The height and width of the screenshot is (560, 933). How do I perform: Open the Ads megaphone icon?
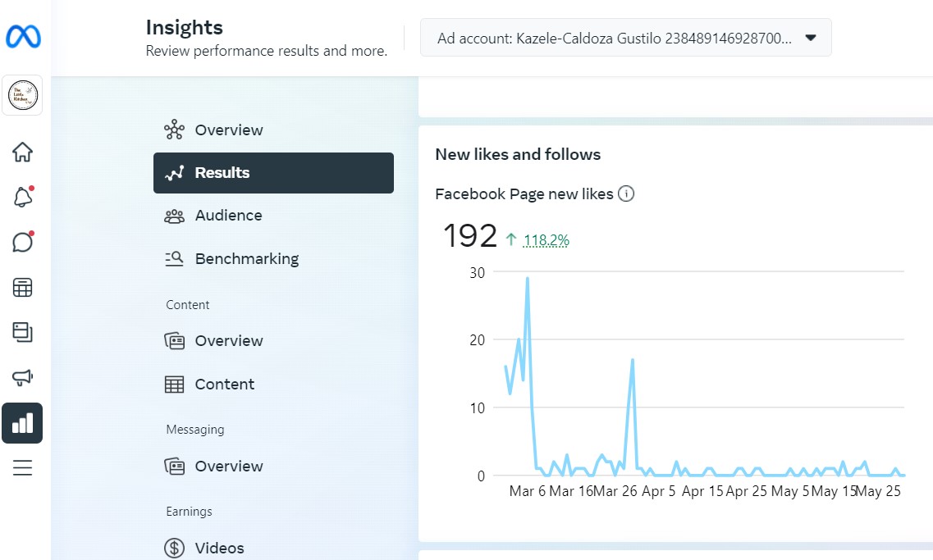[22, 377]
